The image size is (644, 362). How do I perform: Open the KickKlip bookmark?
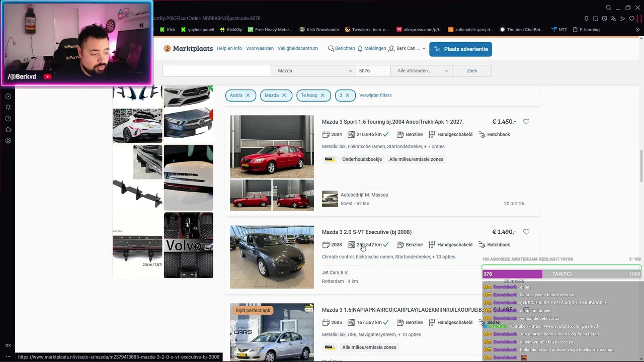[x=231, y=30]
